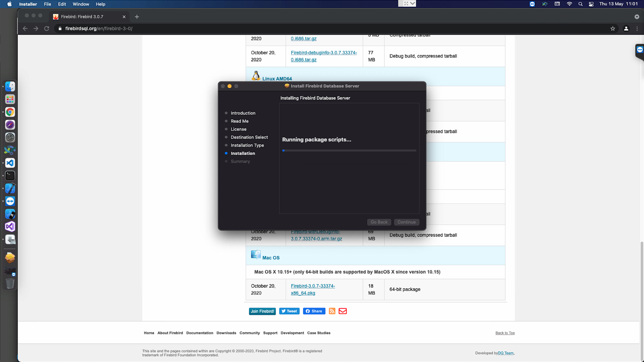Image resolution: width=644 pixels, height=362 pixels.
Task: Close the Firebird 3.0.7 tab
Action: click(x=124, y=17)
